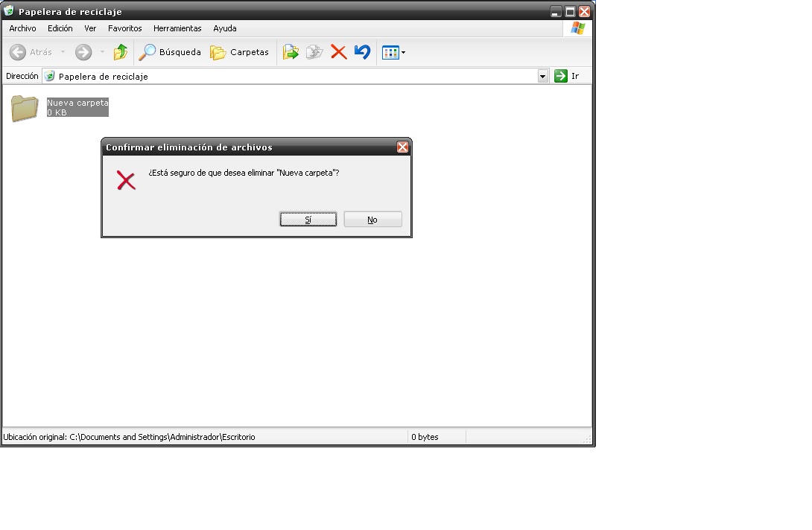Open the Favoritos menu
Image resolution: width=812 pixels, height=530 pixels.
point(125,28)
